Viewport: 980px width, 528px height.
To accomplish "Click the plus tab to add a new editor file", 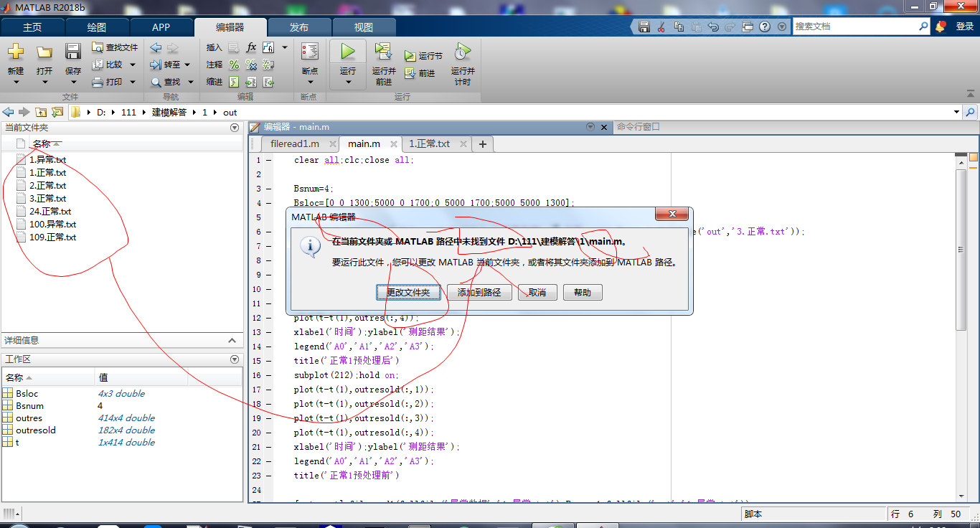I will 483,144.
